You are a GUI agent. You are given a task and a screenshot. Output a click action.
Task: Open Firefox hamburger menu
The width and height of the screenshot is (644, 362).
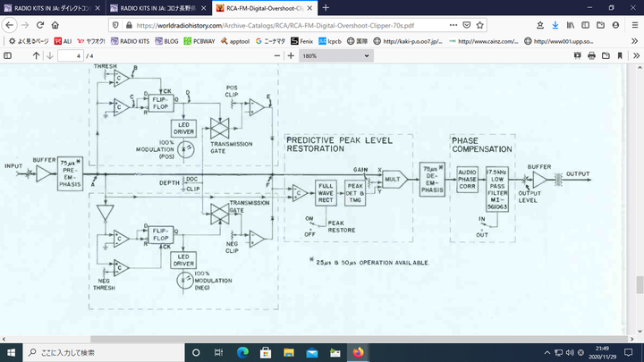tap(633, 25)
